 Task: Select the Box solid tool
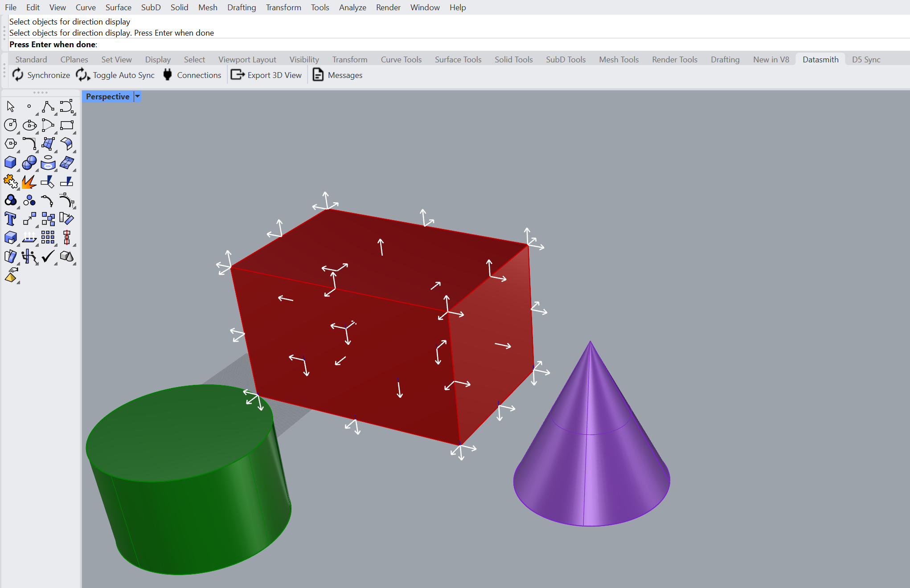(x=10, y=163)
